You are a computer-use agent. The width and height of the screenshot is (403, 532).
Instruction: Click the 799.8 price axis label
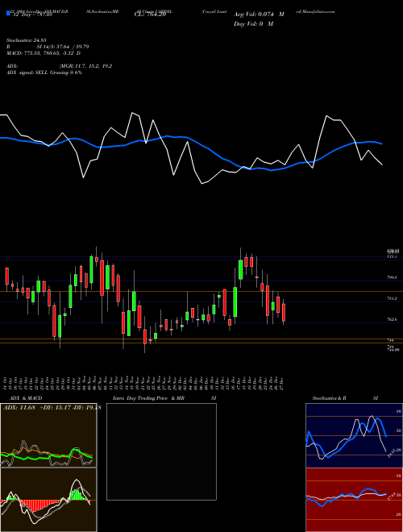tap(393, 277)
